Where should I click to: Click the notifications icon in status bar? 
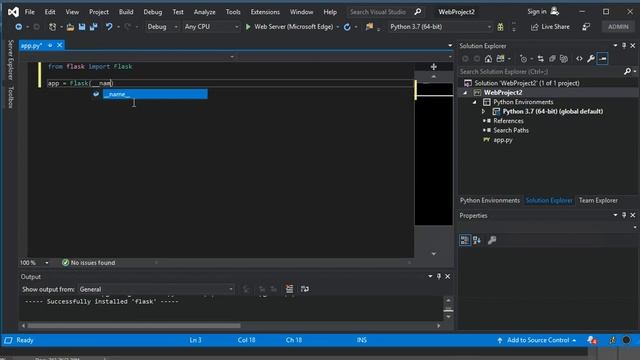[x=591, y=340]
